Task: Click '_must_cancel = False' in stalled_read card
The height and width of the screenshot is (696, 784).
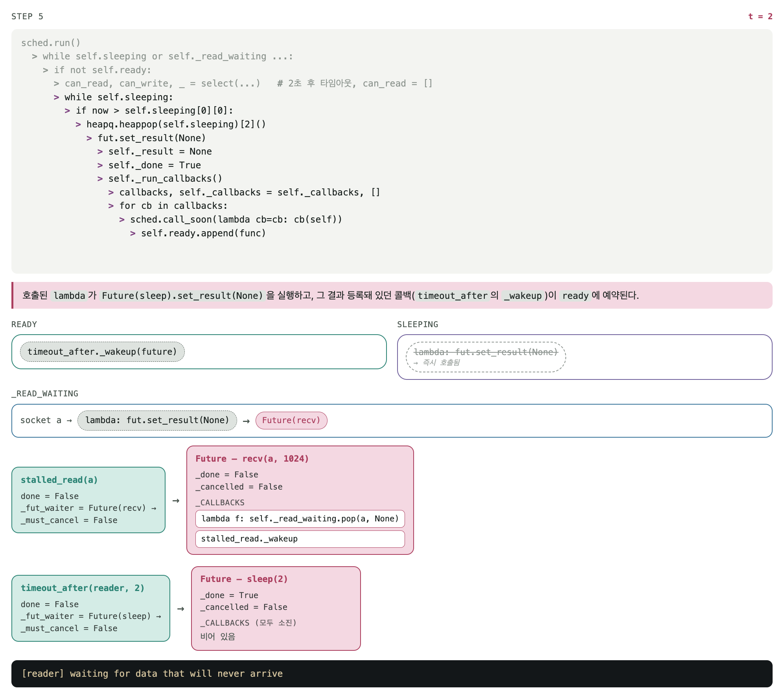Action: click(x=69, y=520)
